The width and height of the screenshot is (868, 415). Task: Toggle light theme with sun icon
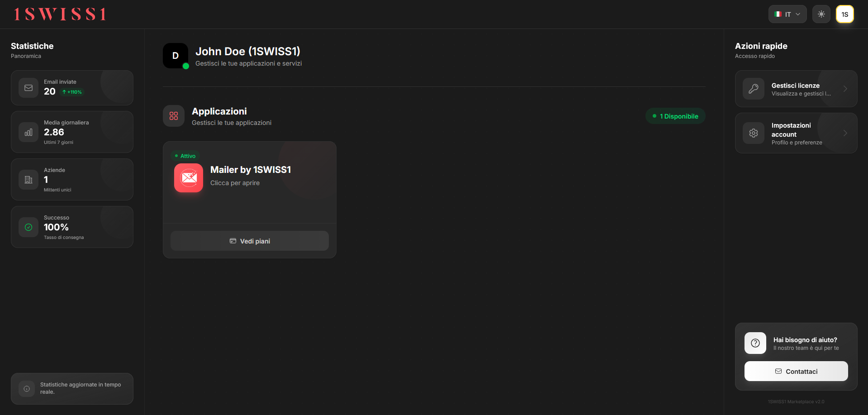(x=821, y=14)
